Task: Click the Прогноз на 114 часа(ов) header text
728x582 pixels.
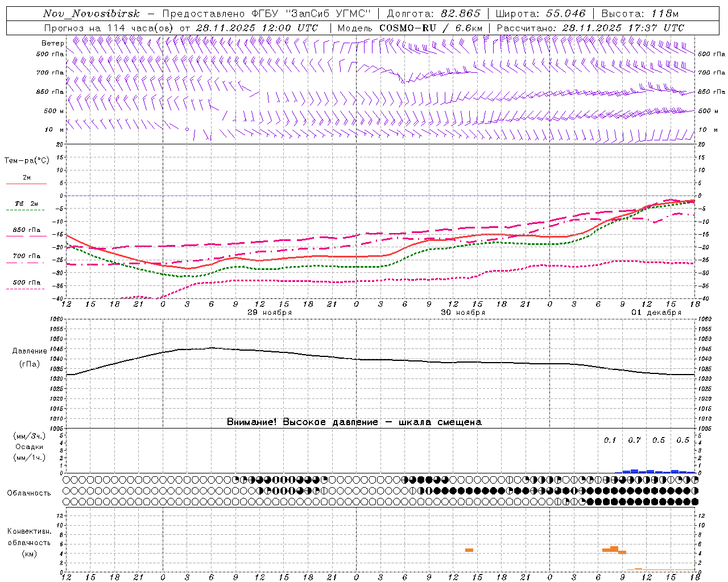Action: (x=110, y=28)
